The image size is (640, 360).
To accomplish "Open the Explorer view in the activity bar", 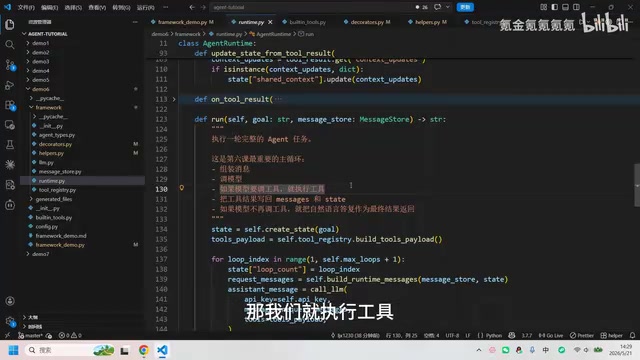I will (x=10, y=24).
